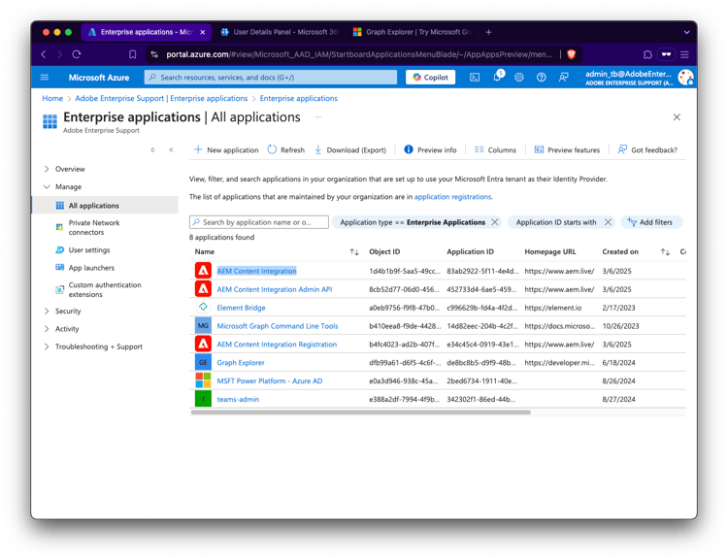Remove Application ID starts with filter
The height and width of the screenshot is (560, 728).
[608, 222]
